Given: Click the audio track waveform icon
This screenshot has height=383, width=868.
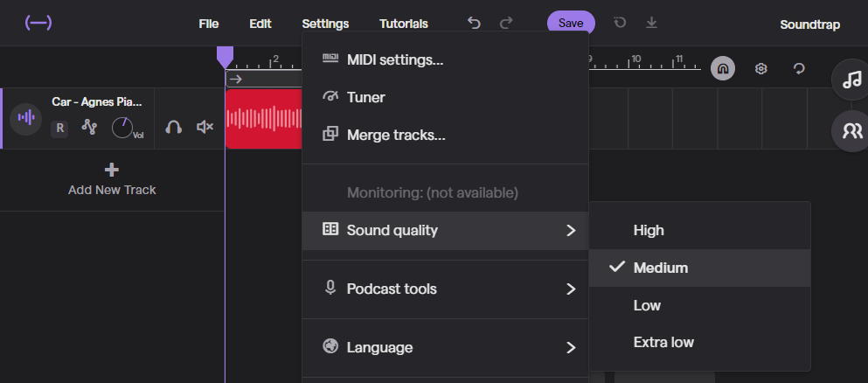Looking at the screenshot, I should pyautogui.click(x=26, y=118).
